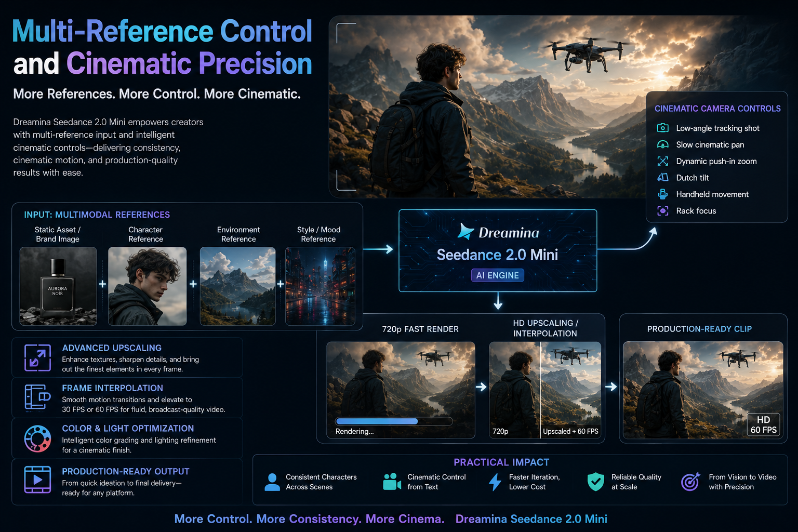798x532 pixels.
Task: Click the Dutch tilt label
Action: 692,178
